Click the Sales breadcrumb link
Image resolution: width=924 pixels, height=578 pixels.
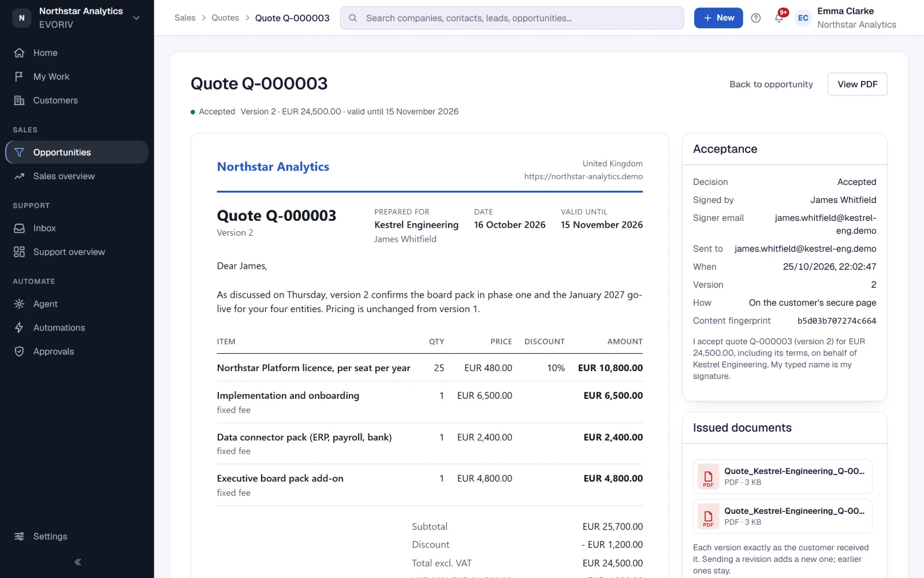click(185, 18)
